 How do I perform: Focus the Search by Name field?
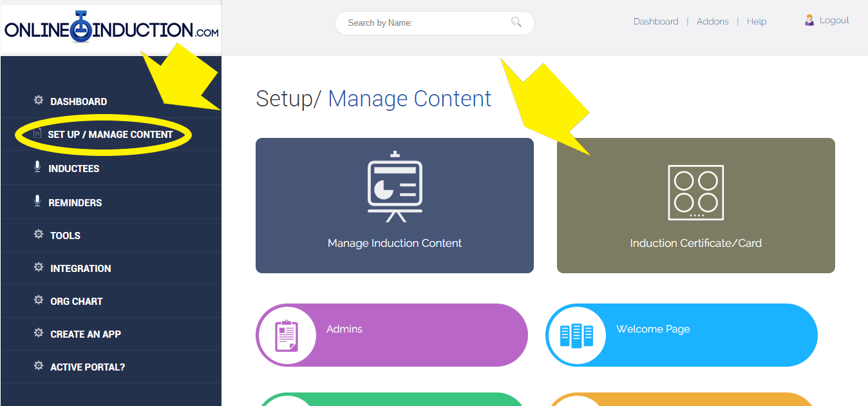click(435, 23)
